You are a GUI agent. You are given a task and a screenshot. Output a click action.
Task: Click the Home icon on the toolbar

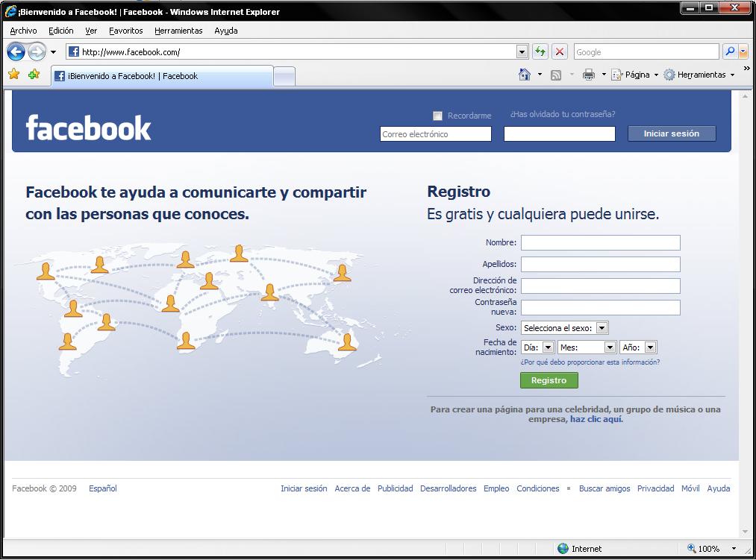[x=525, y=75]
